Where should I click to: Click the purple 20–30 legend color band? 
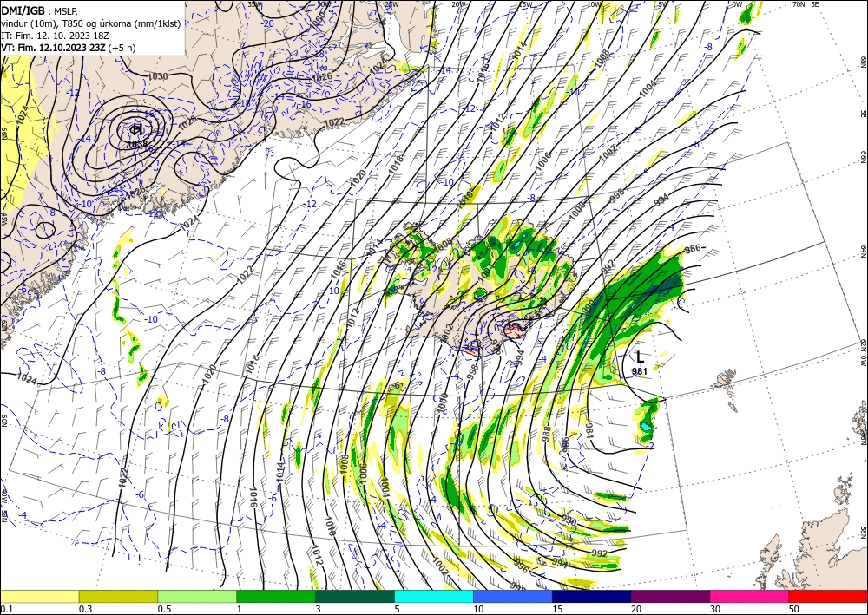[x=670, y=596]
